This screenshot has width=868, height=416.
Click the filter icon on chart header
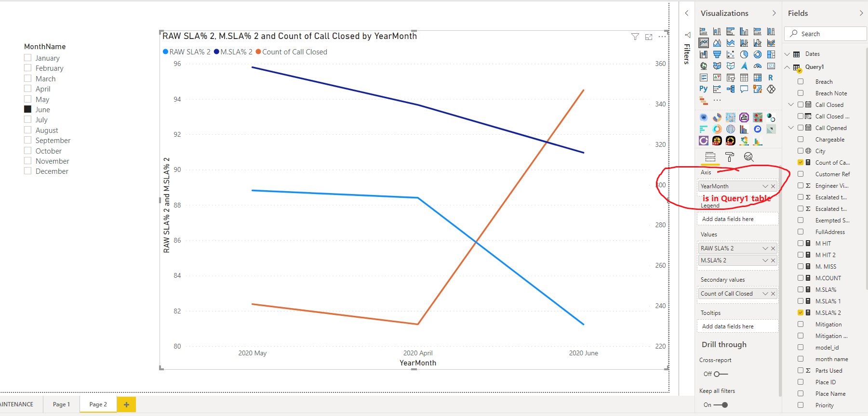(x=635, y=37)
